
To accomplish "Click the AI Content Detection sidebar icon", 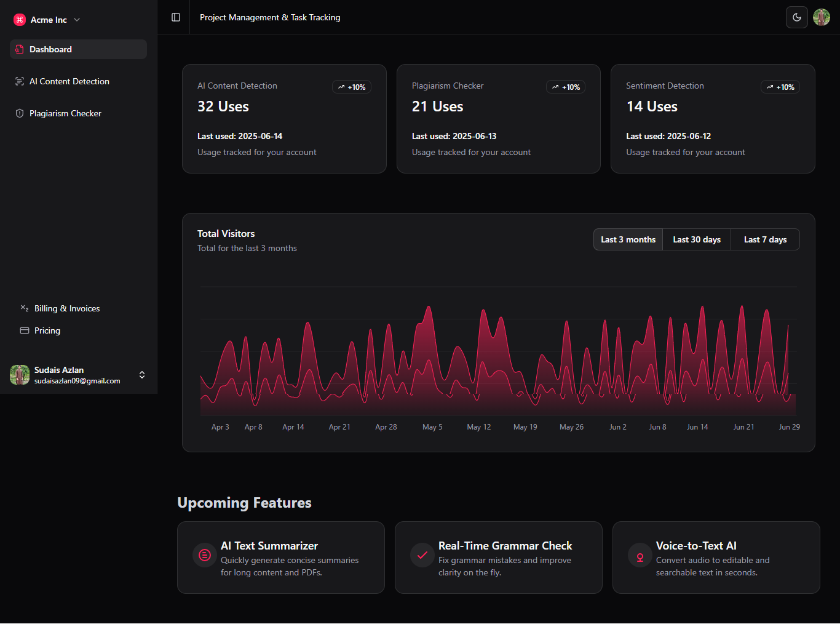I will [20, 81].
